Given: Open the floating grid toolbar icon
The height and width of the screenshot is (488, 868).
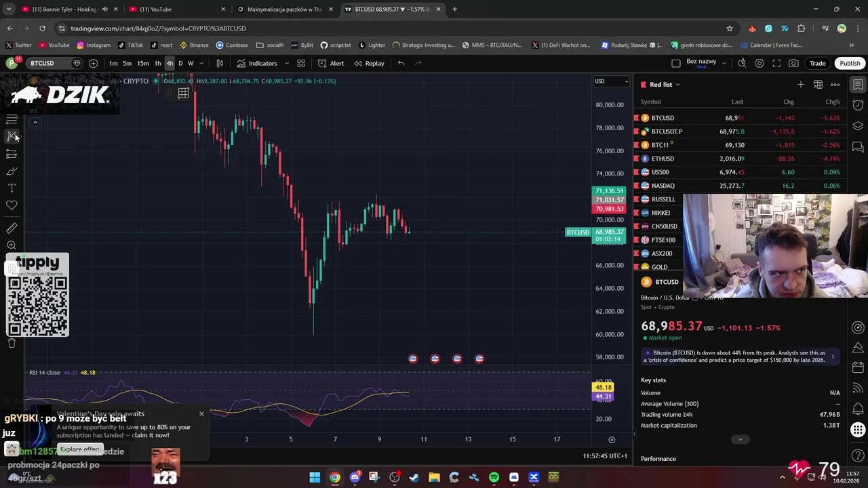Looking at the screenshot, I should pos(183,94).
